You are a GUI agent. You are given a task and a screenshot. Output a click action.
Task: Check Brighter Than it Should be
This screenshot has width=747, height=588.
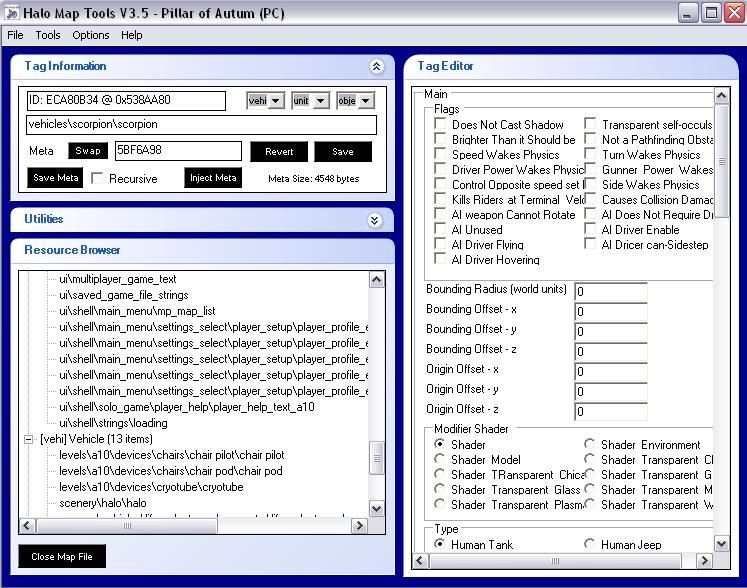440,139
